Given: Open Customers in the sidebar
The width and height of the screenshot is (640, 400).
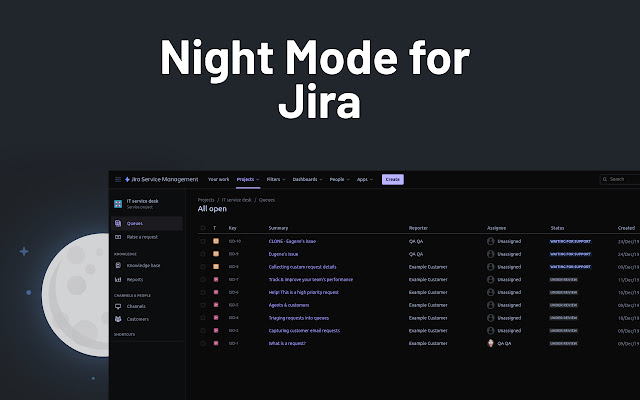Looking at the screenshot, I should (x=138, y=319).
